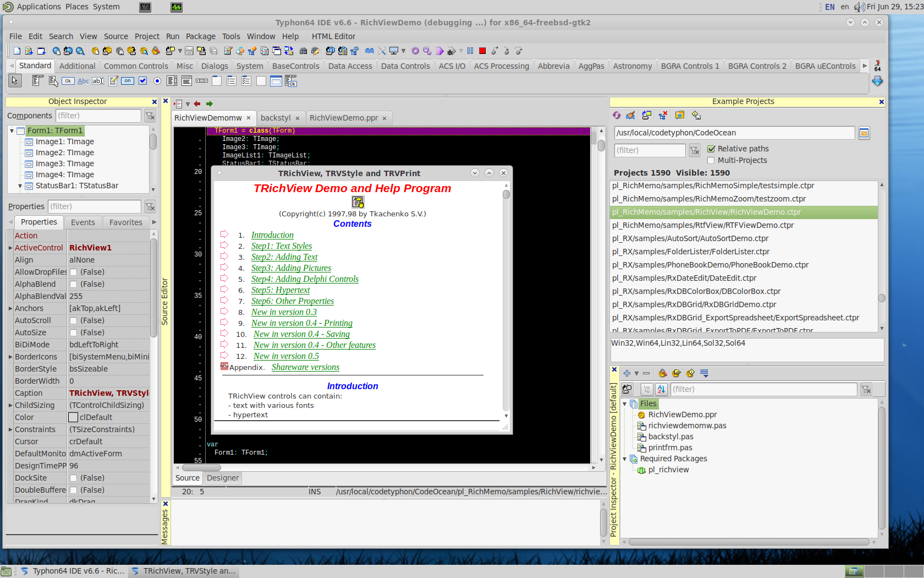
Task: Expand the StatusBar1 tree node arrow
Action: click(20, 186)
